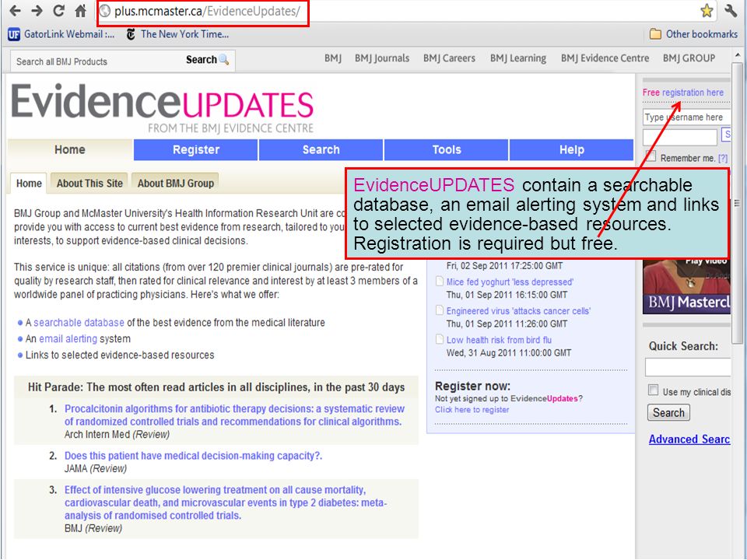Follow the searchable database link
This screenshot has height=560, width=747.
tap(79, 322)
